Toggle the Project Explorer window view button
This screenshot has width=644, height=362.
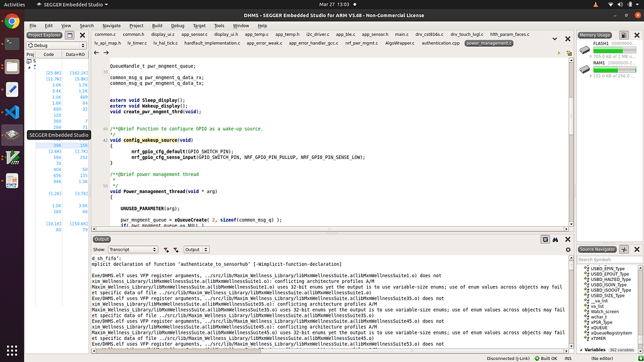70,35
